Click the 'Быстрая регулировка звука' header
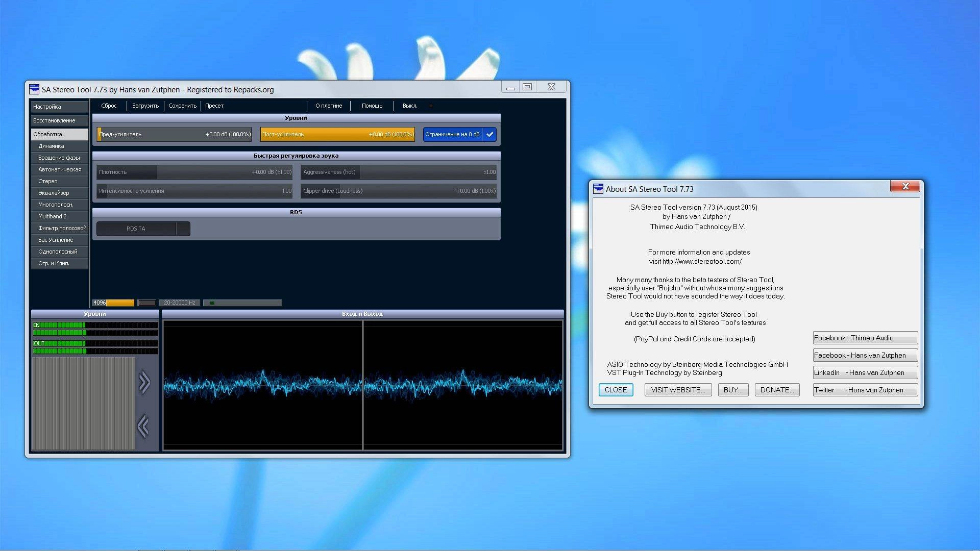Viewport: 980px width, 551px height. tap(296, 156)
